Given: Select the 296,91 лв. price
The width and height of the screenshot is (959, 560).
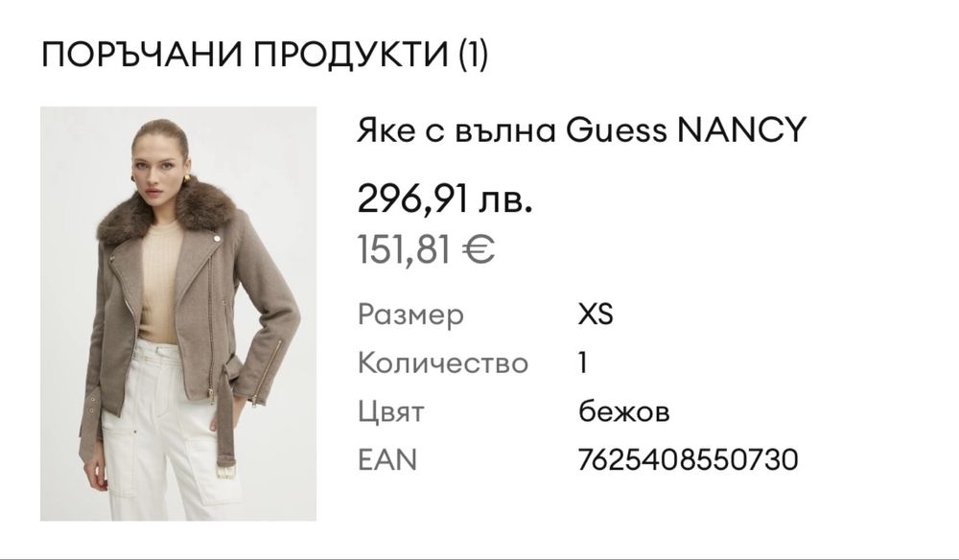Looking at the screenshot, I should 445,201.
